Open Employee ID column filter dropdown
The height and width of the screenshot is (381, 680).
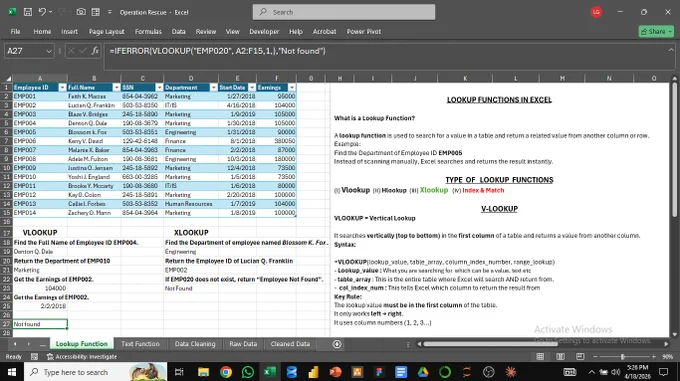point(62,88)
